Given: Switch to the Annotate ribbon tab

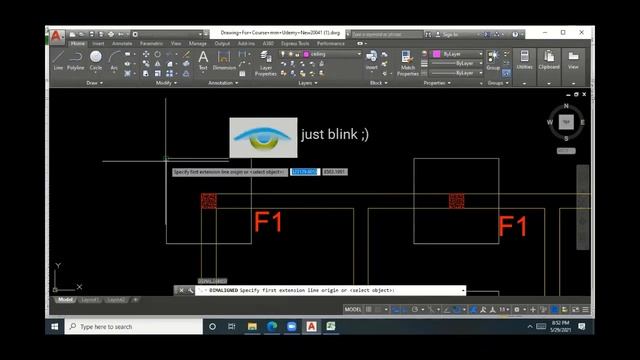Looking at the screenshot, I should 122,43.
